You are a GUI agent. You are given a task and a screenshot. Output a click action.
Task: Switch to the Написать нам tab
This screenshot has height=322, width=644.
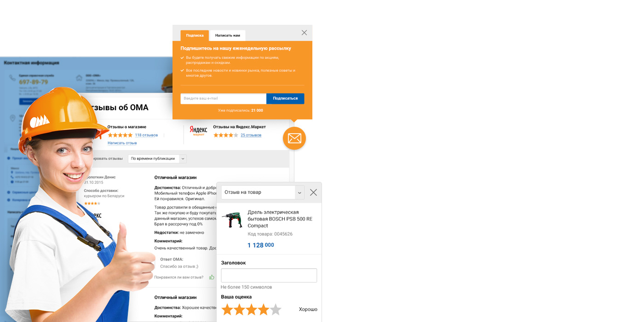[x=228, y=35]
